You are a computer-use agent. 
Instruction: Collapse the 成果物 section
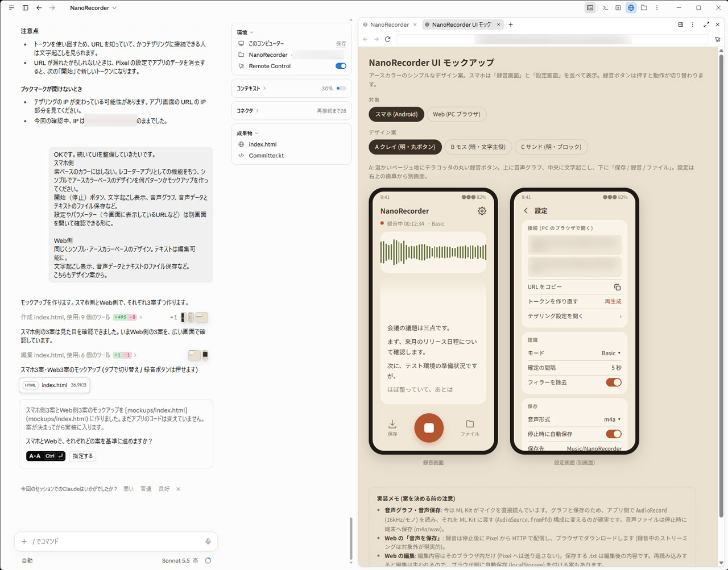click(248, 133)
